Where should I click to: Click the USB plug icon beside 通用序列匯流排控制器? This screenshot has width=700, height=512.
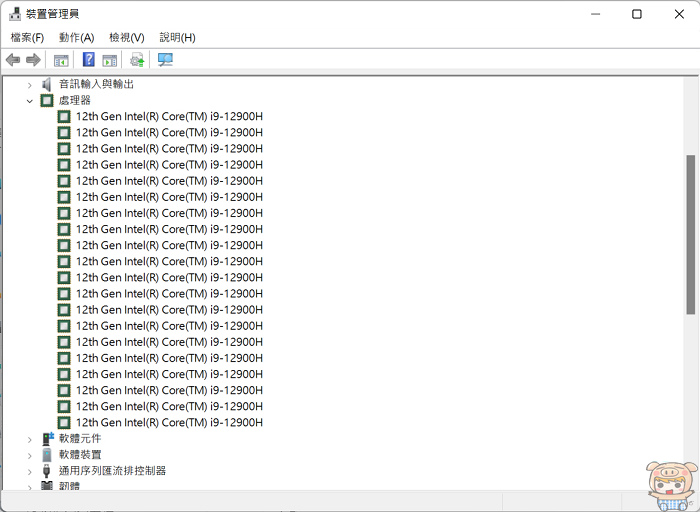tap(46, 471)
